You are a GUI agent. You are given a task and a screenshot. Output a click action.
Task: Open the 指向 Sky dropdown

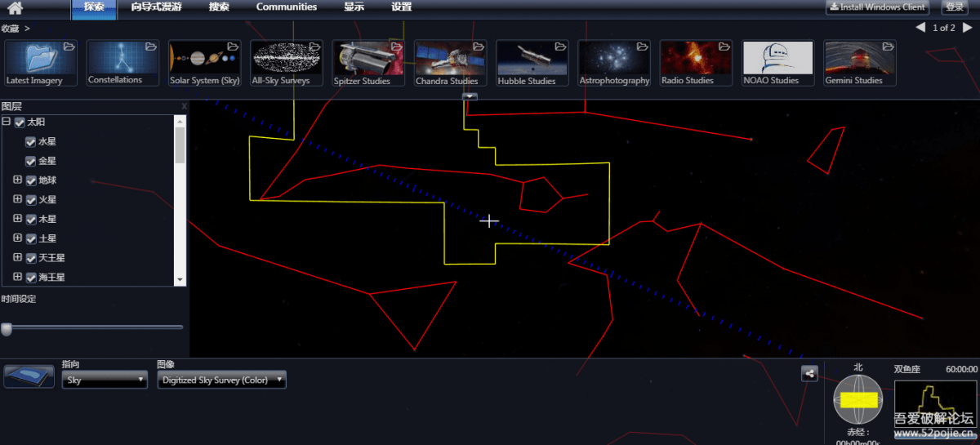105,380
